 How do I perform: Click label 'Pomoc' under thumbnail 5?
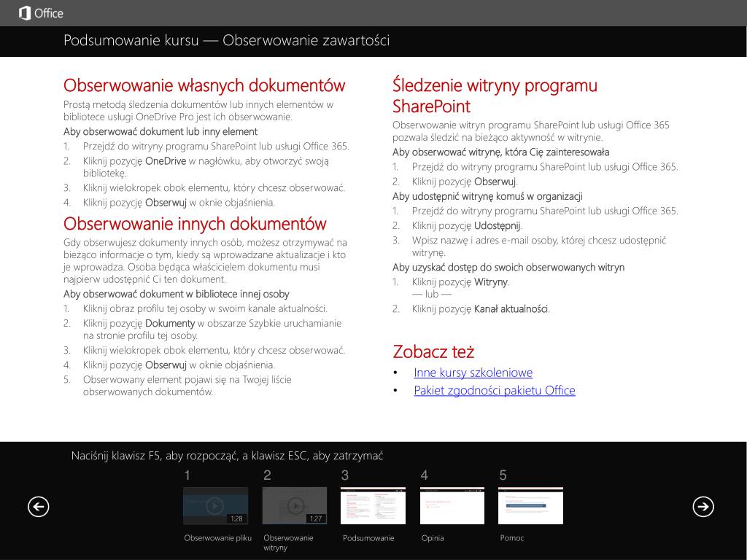coord(511,538)
